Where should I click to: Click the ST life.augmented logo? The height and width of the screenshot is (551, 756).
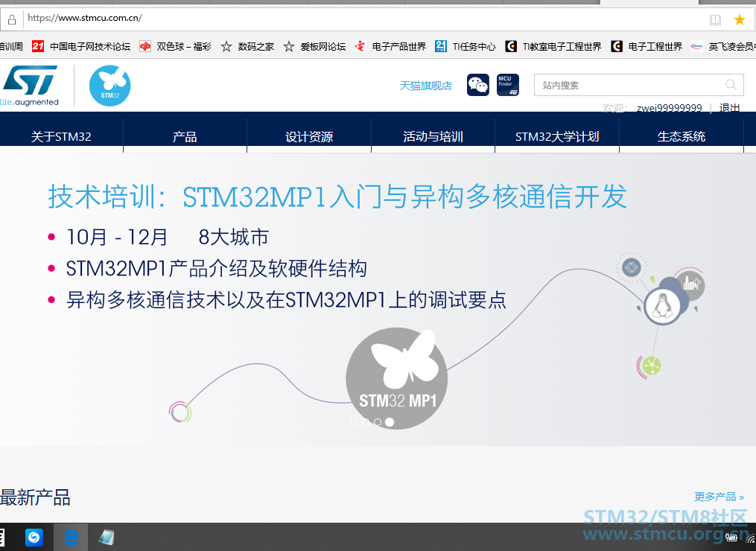pos(30,86)
